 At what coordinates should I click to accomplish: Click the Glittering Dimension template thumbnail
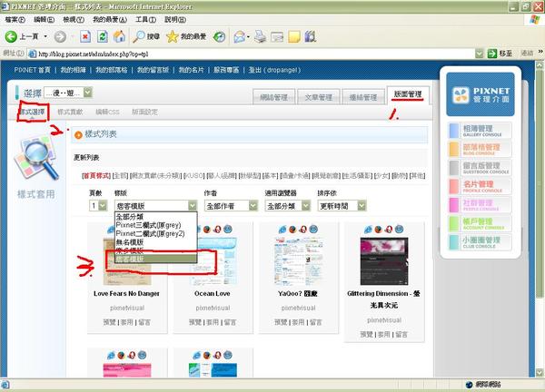(x=384, y=261)
